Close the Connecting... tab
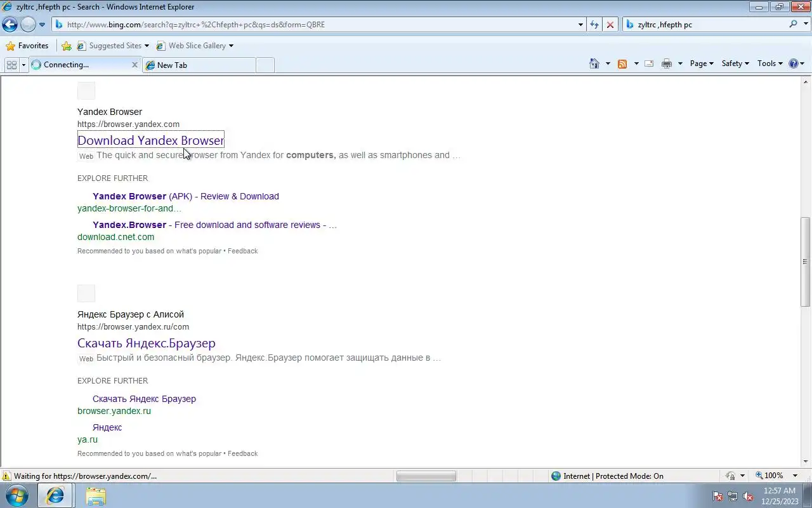The height and width of the screenshot is (508, 812). (134, 65)
